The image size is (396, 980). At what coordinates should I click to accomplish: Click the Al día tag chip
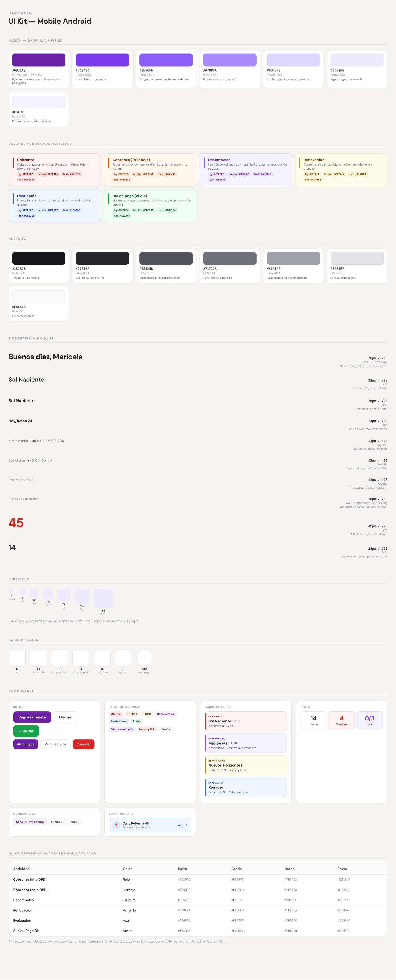click(136, 721)
